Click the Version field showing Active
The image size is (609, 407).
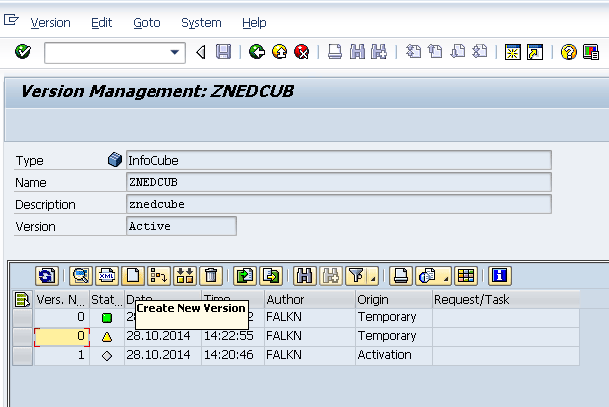181,226
